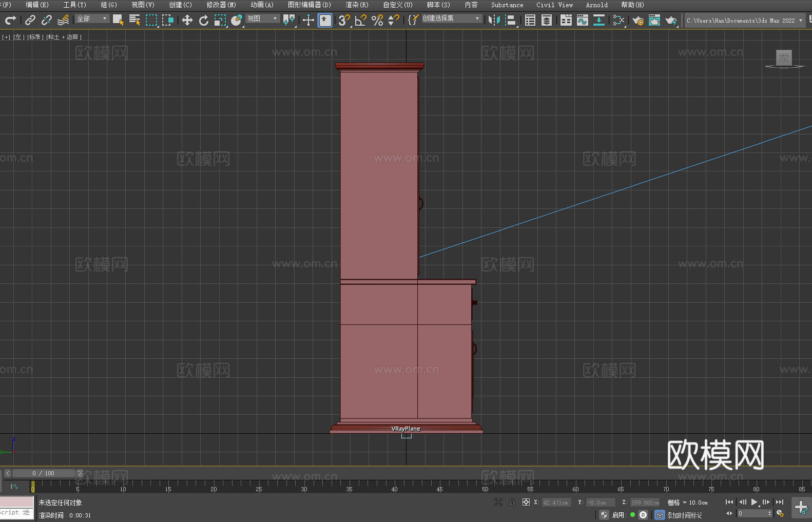Select the Link tool
Viewport: 812px width, 522px height.
click(30, 20)
